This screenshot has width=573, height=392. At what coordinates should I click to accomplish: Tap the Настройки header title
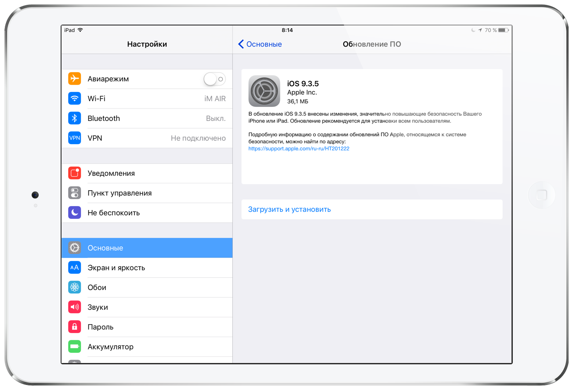(147, 44)
